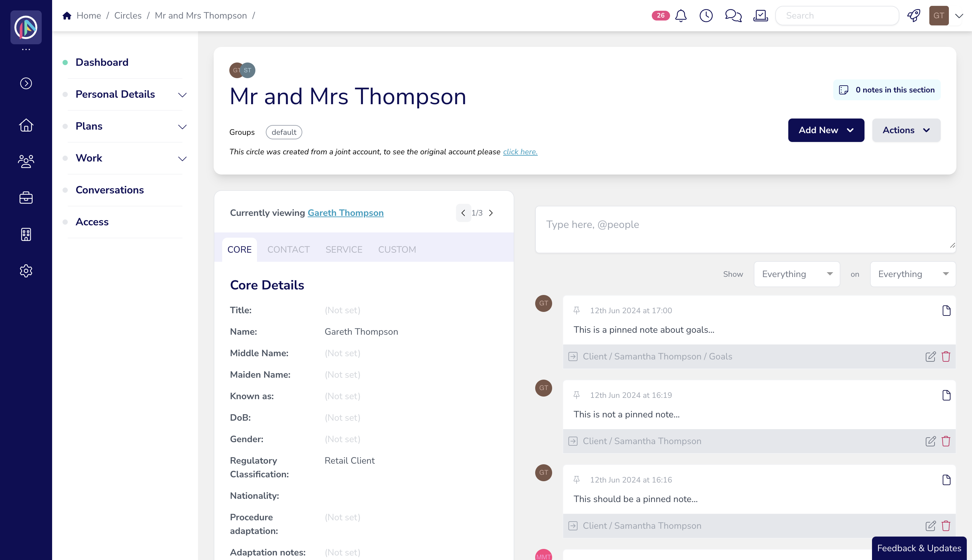Image resolution: width=972 pixels, height=560 pixels.
Task: Switch to the SERVICE tab
Action: coord(344,250)
